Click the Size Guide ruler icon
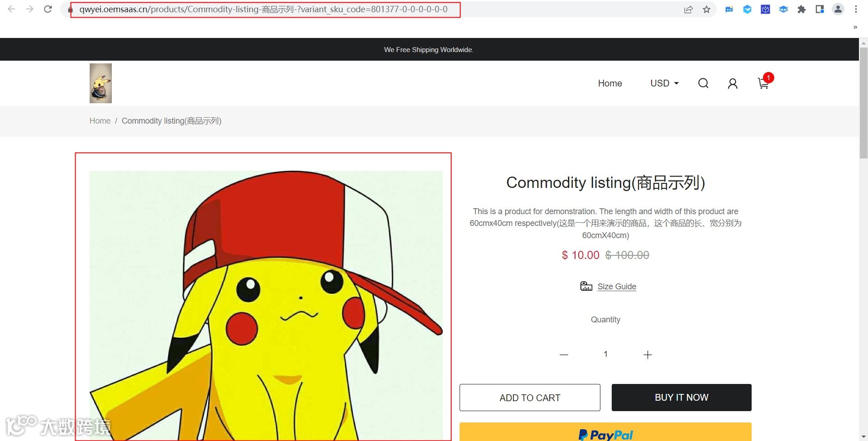Screen dimensions: 868x441 [x=586, y=286]
